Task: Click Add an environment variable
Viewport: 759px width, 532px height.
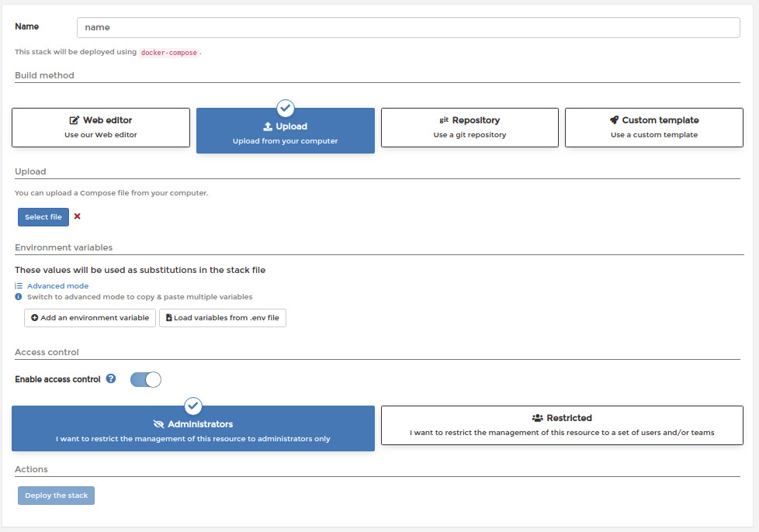Action: click(90, 318)
